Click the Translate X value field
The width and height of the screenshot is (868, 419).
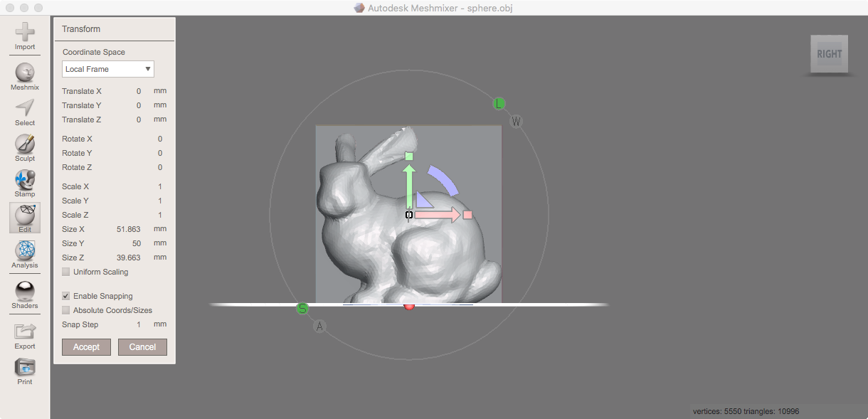coord(138,90)
